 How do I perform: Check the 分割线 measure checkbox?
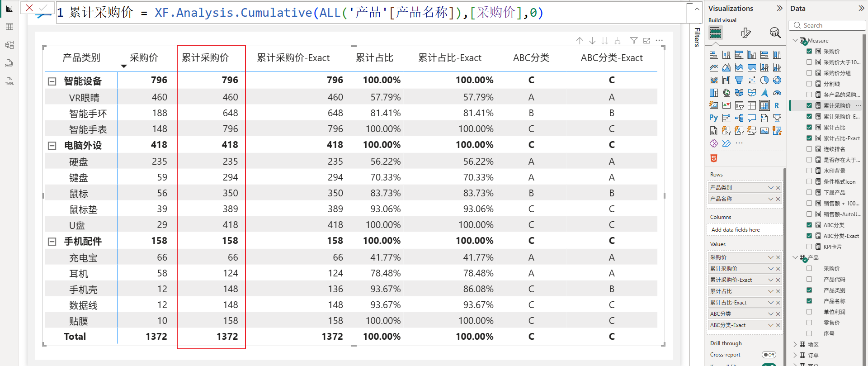tap(809, 84)
